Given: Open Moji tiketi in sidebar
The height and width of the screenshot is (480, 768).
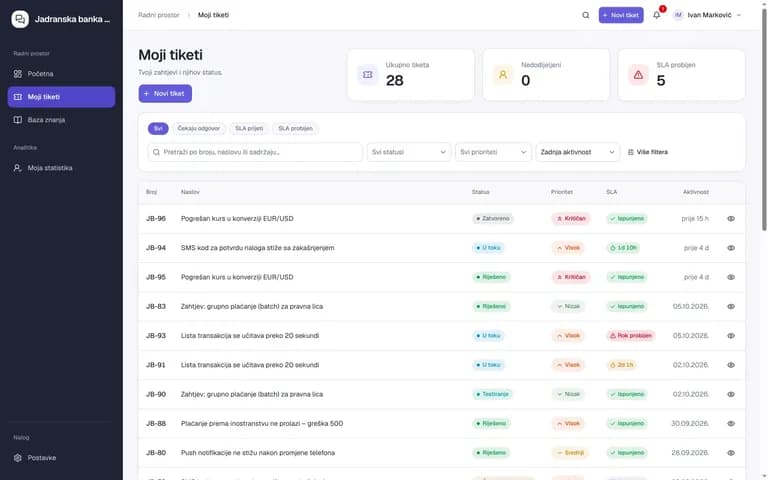Looking at the screenshot, I should pyautogui.click(x=61, y=97).
